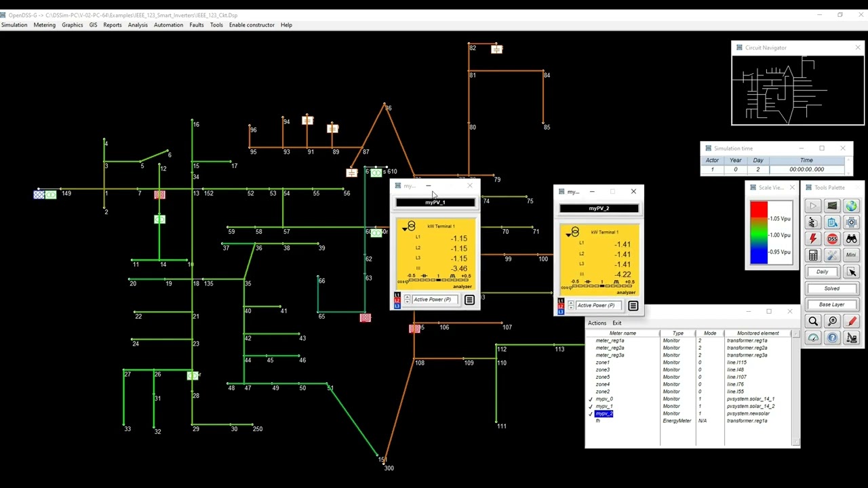Open the list menu icon on myPV_2 analyzer
Image resolution: width=868 pixels, height=488 pixels.
[x=633, y=306]
